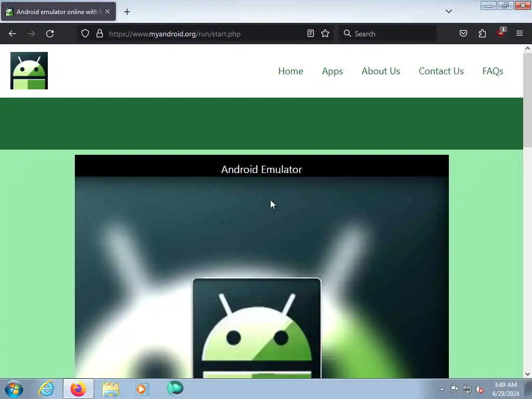Screen dimensions: 532x399
Task: Bookmark this page with star icon
Action: pos(325,33)
